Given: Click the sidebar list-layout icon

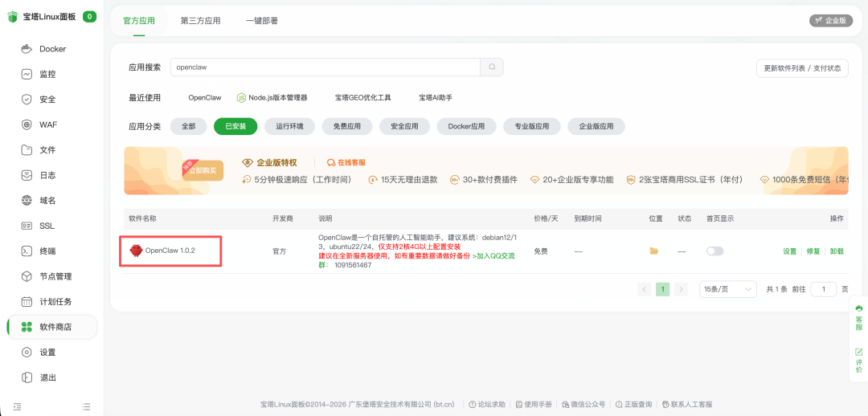Looking at the screenshot, I should tap(86, 406).
